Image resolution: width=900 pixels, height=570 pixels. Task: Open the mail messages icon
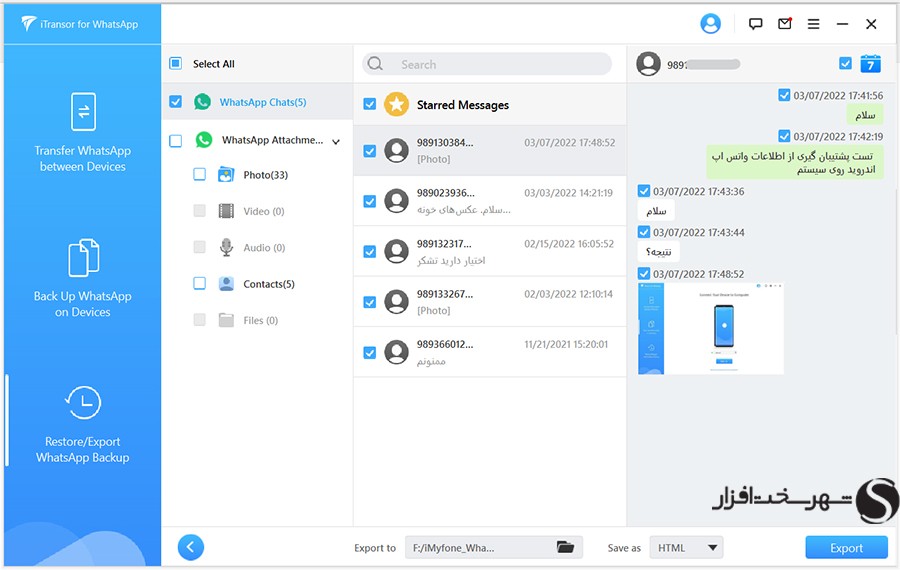pos(785,24)
